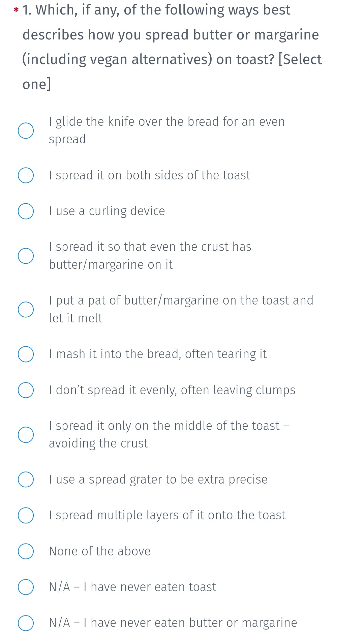Click 'I spread it on both sides' label
Viewport: 364px width, 632px height.
click(x=150, y=175)
